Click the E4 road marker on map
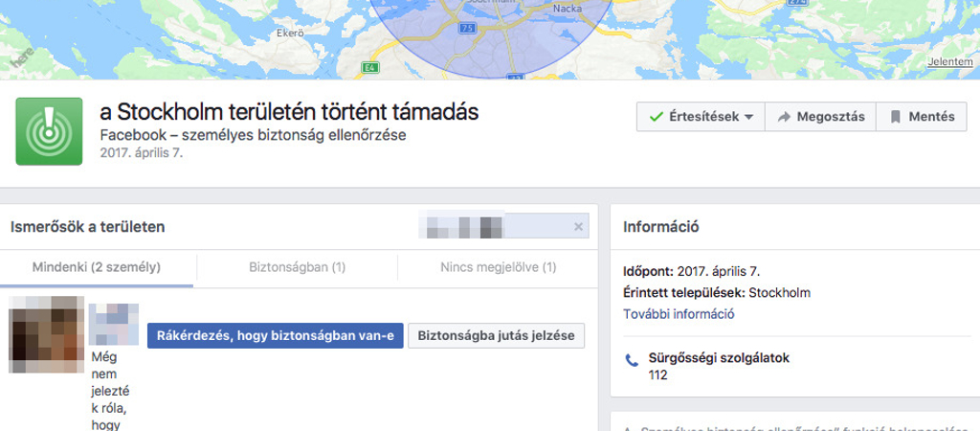The height and width of the screenshot is (431, 980). 370,66
